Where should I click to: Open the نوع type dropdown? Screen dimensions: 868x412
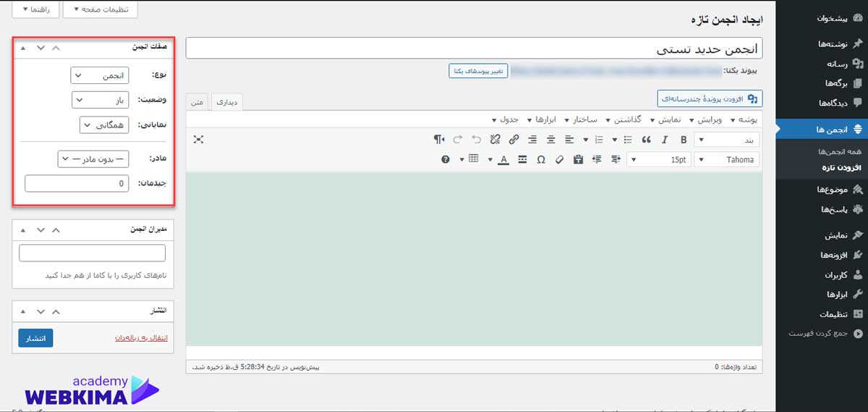[x=100, y=75]
